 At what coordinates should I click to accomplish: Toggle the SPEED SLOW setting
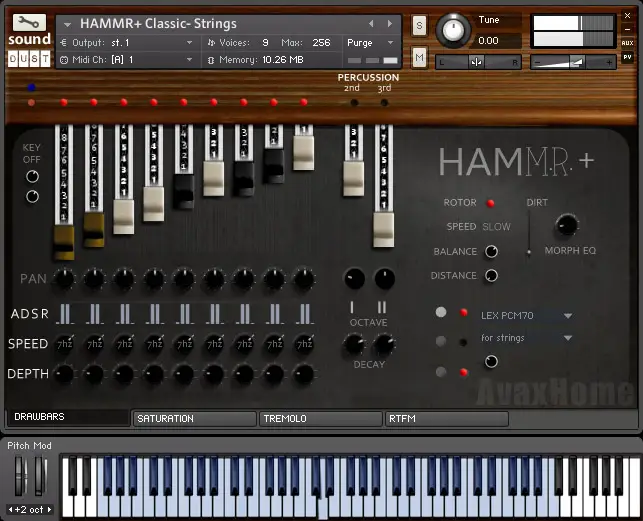point(496,227)
